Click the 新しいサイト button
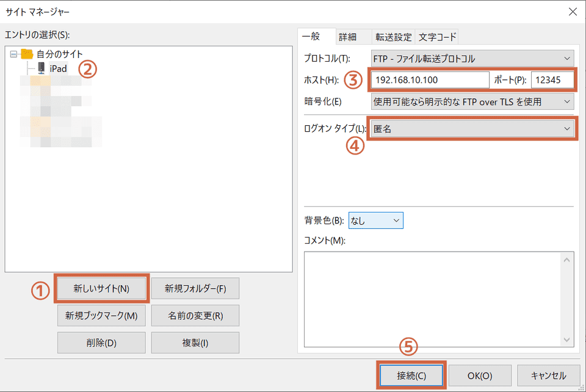The width and height of the screenshot is (586, 392). [101, 288]
